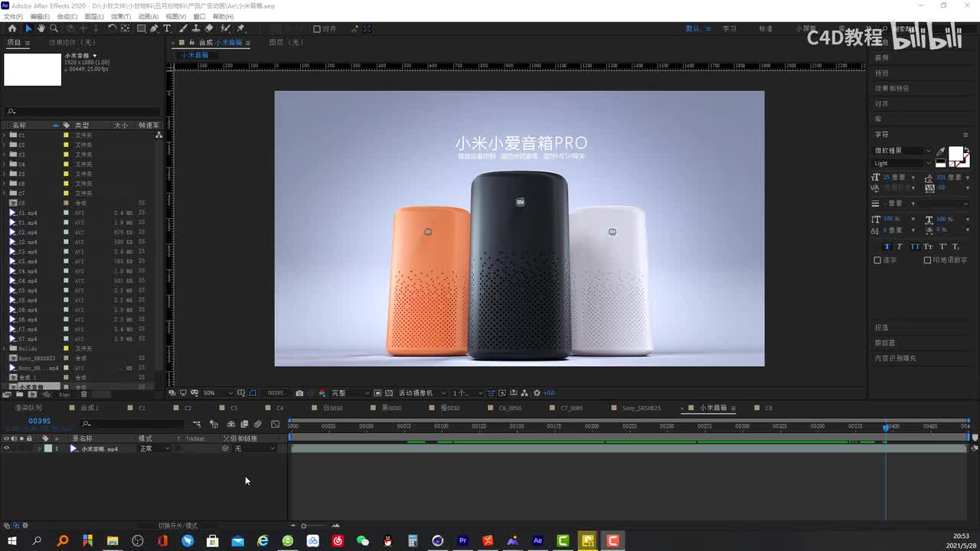Open the 正常 blend mode dropdown
The image size is (980, 551).
(155, 448)
